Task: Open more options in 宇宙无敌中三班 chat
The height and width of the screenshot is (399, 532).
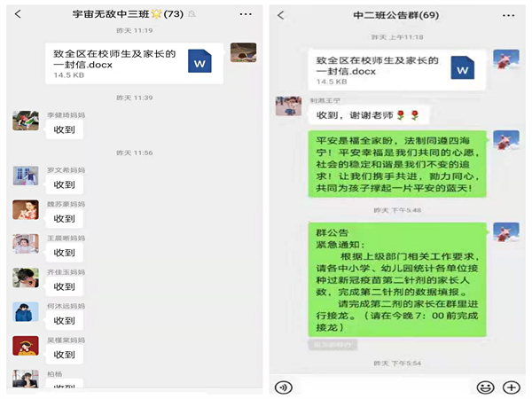Action: (246, 14)
